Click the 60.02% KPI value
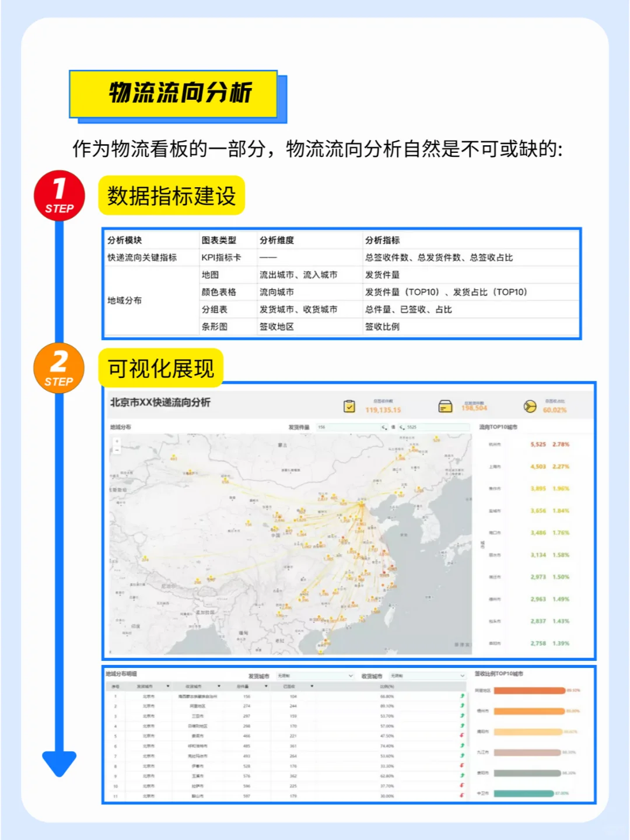This screenshot has width=630, height=840. 555,410
